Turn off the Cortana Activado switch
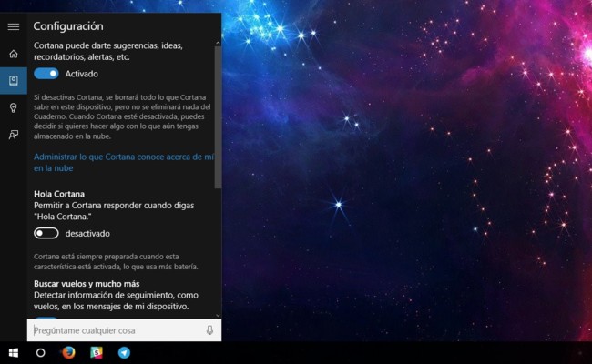The height and width of the screenshot is (364, 592). 46,74
